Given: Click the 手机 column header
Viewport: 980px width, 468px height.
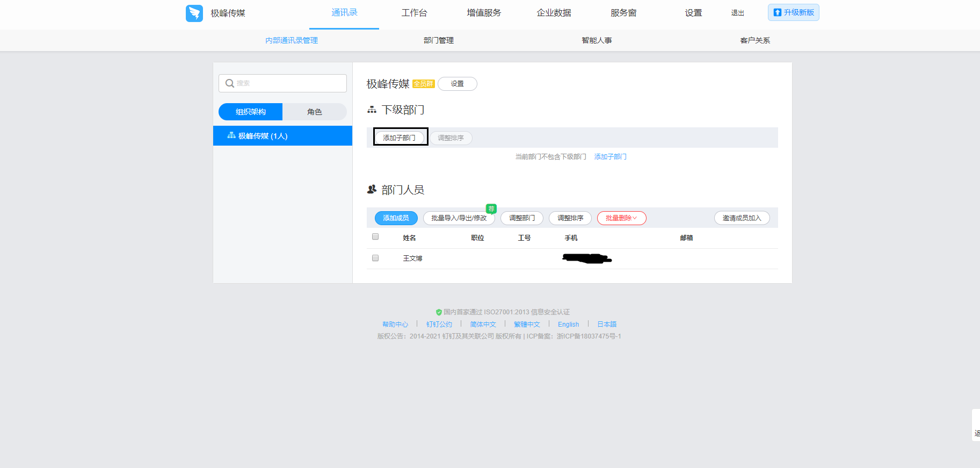Looking at the screenshot, I should tap(571, 237).
